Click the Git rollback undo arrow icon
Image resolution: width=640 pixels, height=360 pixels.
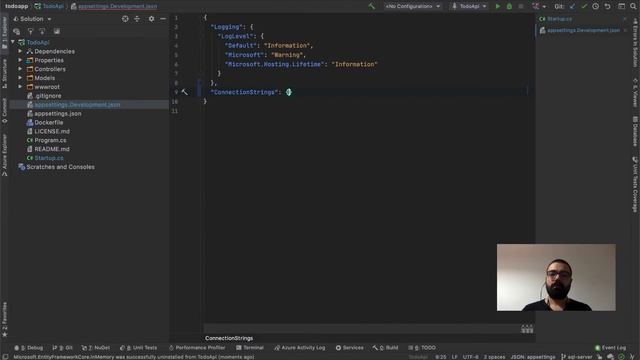[607, 6]
